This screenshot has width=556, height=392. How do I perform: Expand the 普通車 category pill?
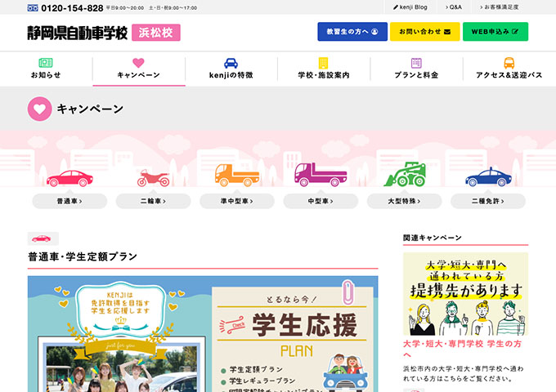click(69, 201)
